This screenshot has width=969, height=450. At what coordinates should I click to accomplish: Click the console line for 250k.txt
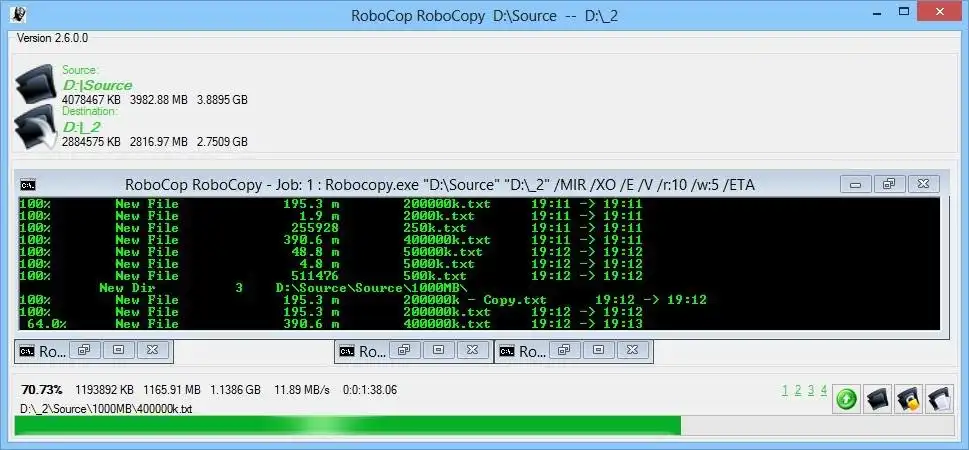[x=331, y=228]
